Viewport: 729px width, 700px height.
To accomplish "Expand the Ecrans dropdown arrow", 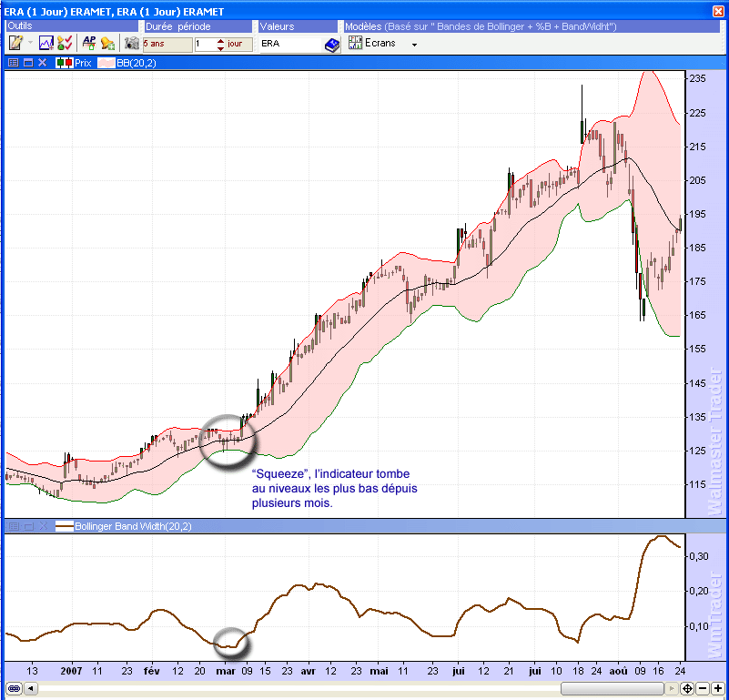I will (414, 45).
